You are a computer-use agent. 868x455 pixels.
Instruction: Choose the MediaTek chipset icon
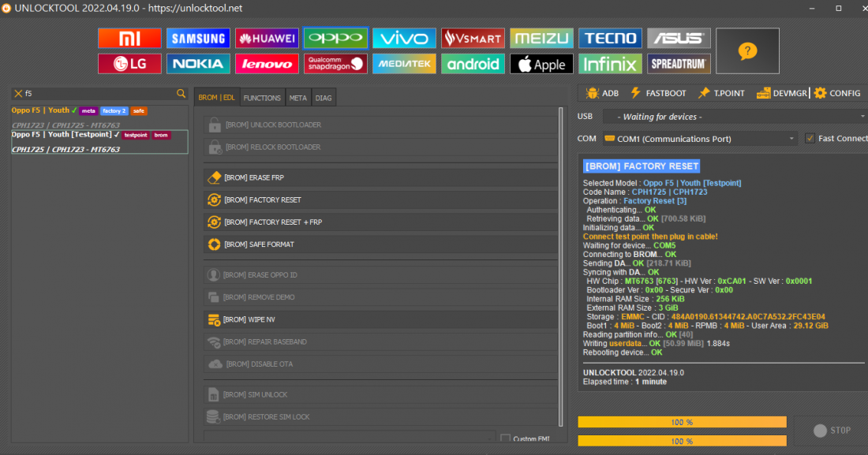(x=404, y=64)
